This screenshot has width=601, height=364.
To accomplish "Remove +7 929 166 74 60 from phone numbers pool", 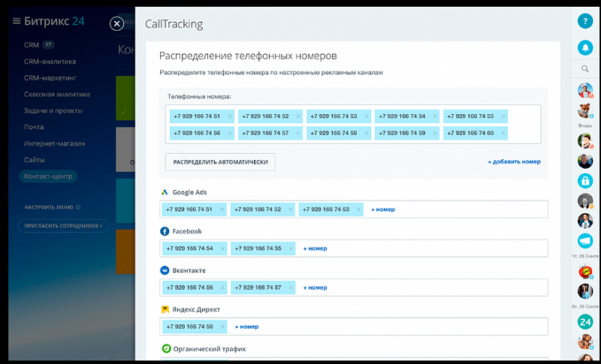I will click(x=503, y=133).
